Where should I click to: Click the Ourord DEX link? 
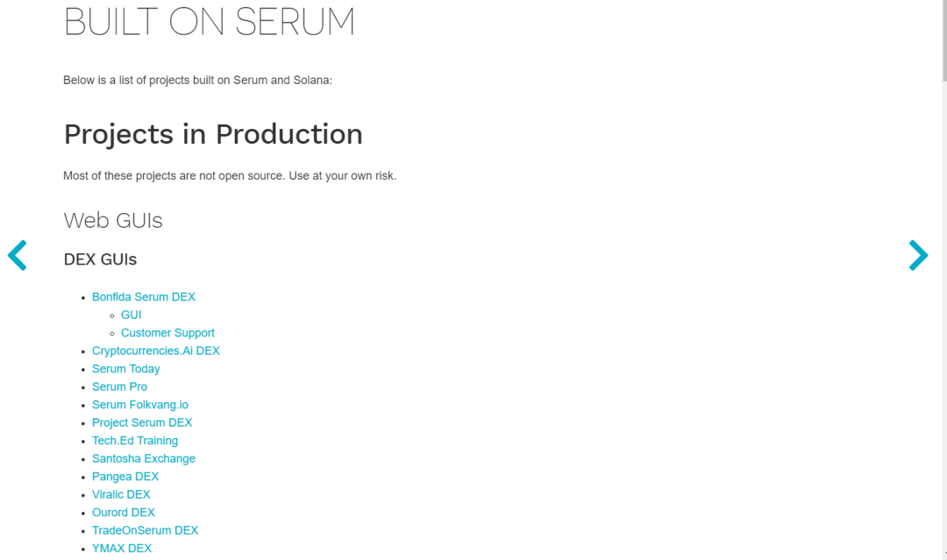124,513
